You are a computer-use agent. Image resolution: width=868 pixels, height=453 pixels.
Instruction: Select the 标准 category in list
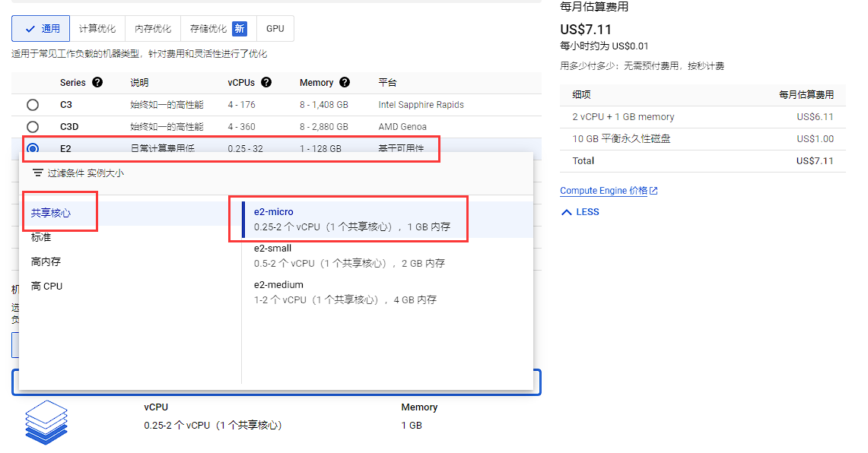coord(41,237)
